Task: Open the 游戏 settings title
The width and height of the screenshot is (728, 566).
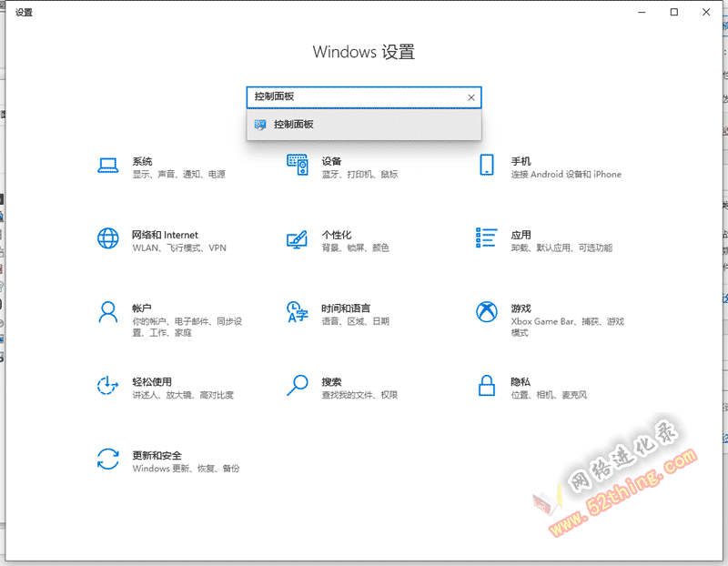Action: coord(521,308)
